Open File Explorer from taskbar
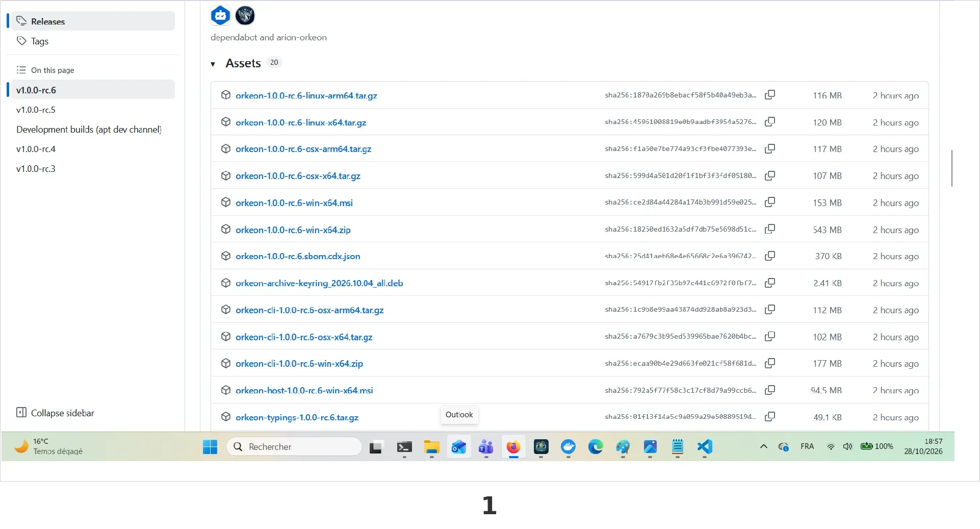The image size is (980, 529). 431,447
